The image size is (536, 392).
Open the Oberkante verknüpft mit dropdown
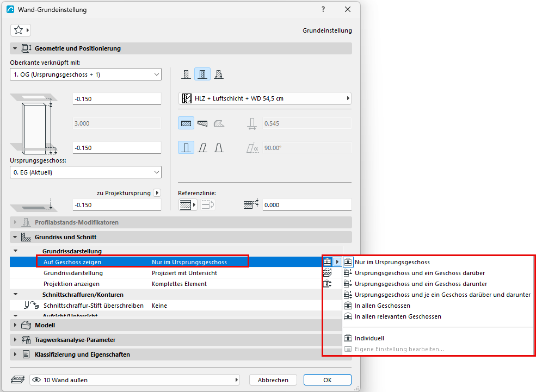point(85,74)
